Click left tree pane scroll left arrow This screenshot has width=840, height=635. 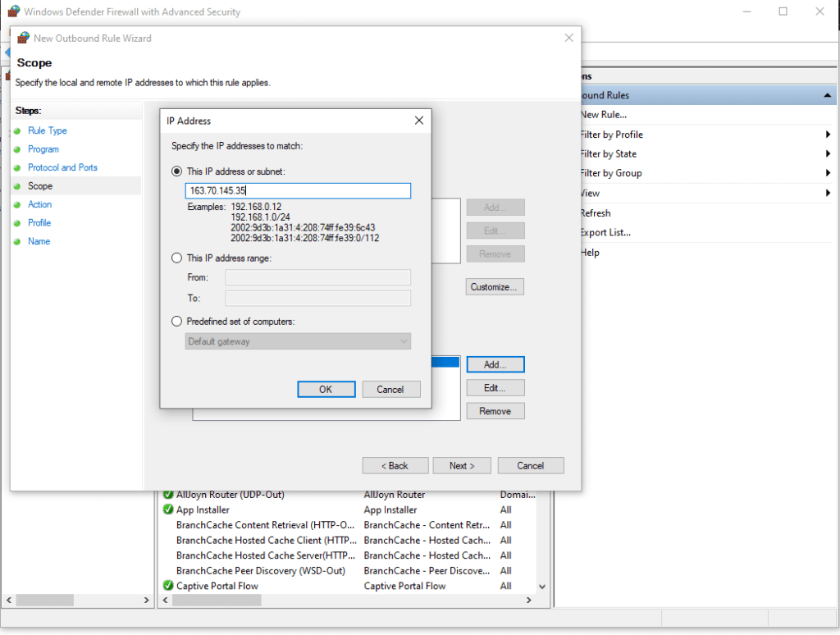coord(9,601)
